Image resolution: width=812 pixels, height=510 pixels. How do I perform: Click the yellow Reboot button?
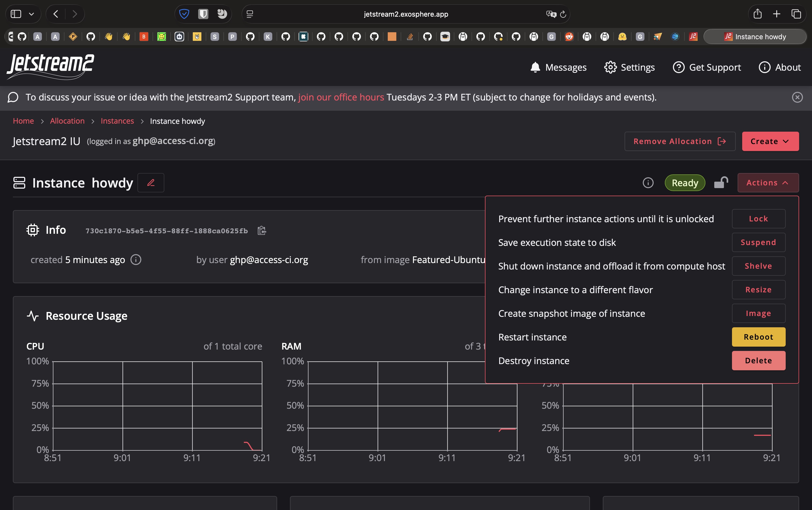(758, 337)
